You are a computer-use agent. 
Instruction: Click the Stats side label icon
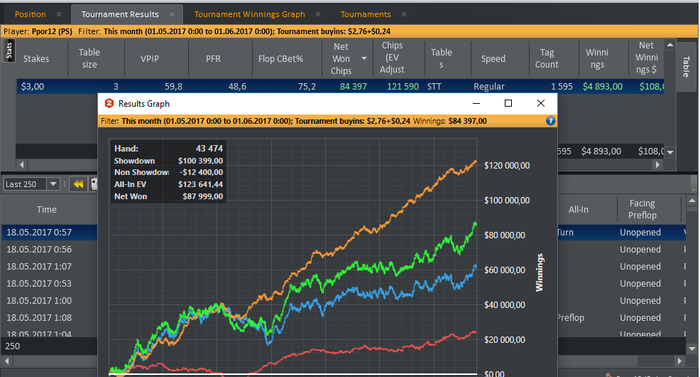[9, 50]
